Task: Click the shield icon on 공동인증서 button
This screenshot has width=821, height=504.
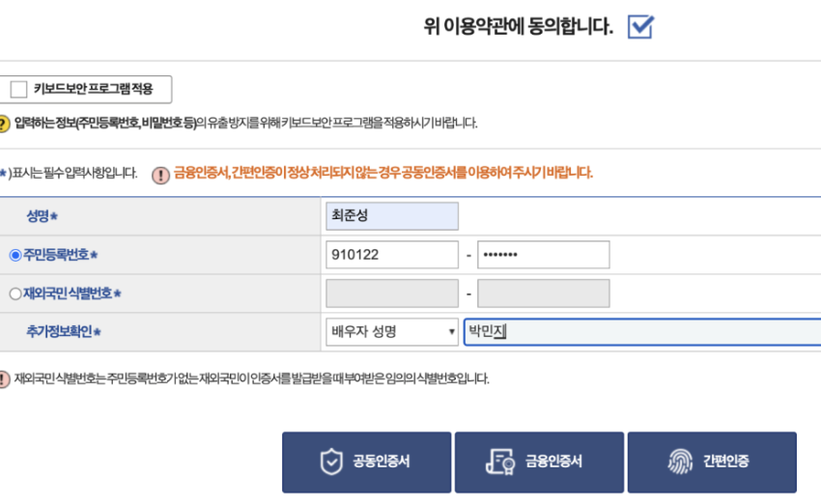Action: click(331, 462)
